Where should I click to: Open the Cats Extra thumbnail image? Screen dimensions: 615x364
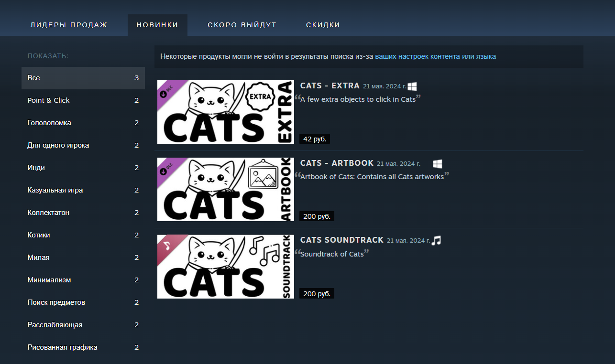pos(226,112)
